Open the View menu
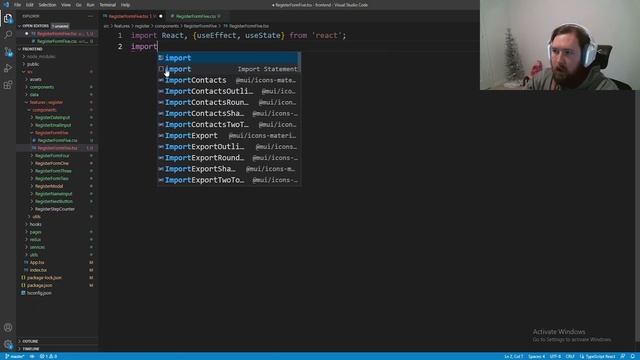The width and height of the screenshot is (640, 360). click(66, 5)
